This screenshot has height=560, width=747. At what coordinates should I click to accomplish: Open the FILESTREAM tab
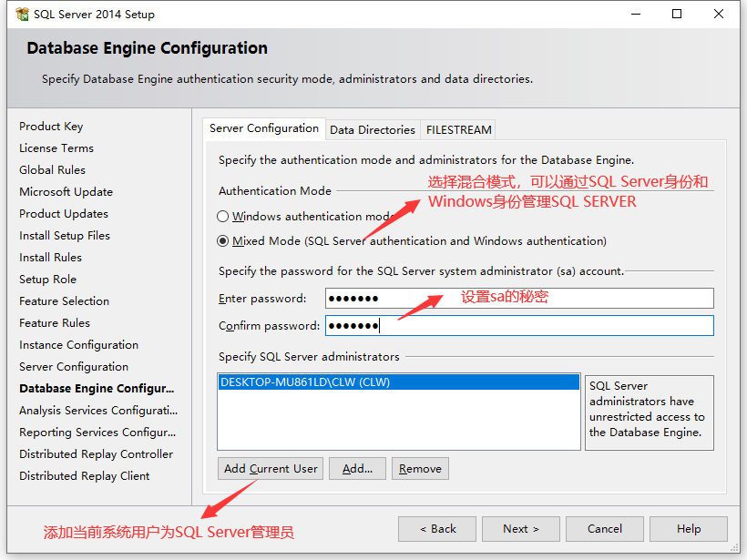point(458,130)
